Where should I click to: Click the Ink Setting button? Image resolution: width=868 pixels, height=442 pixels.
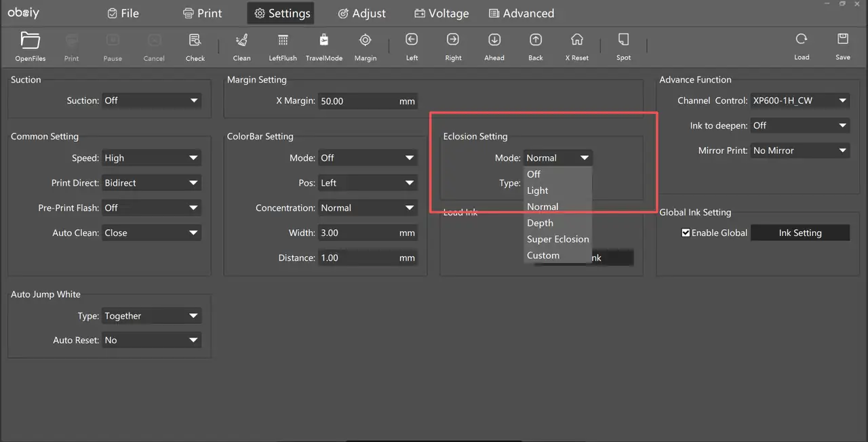point(800,233)
